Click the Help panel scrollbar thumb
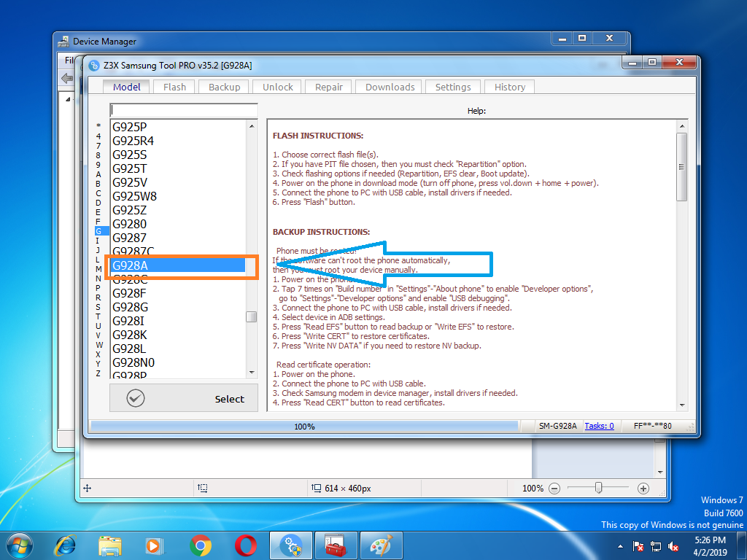 pyautogui.click(x=682, y=167)
